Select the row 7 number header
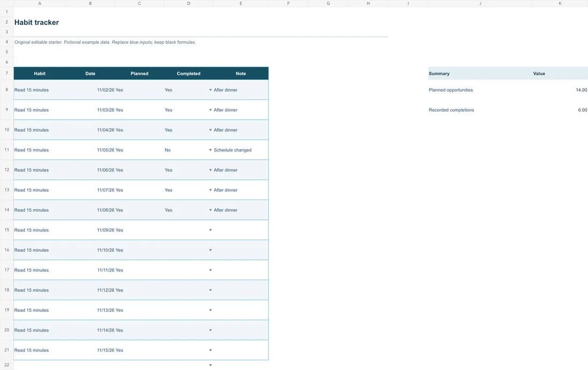The height and width of the screenshot is (370, 588). (7, 73)
